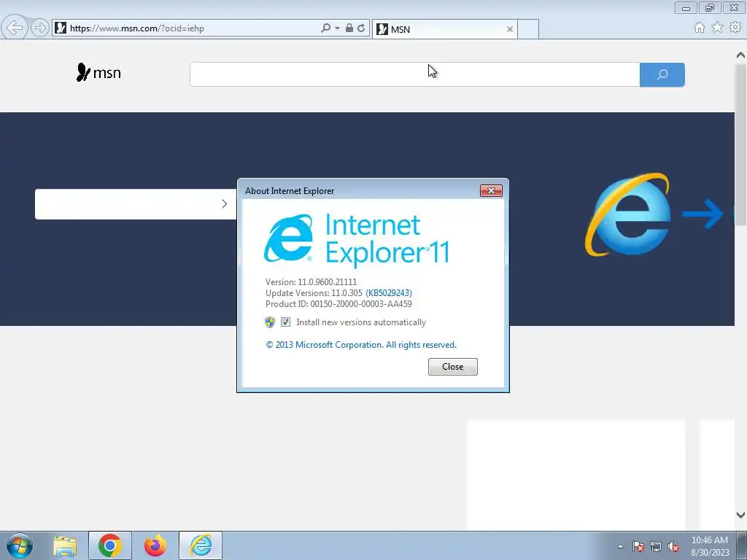Close the MSN tab with its X

coord(510,29)
